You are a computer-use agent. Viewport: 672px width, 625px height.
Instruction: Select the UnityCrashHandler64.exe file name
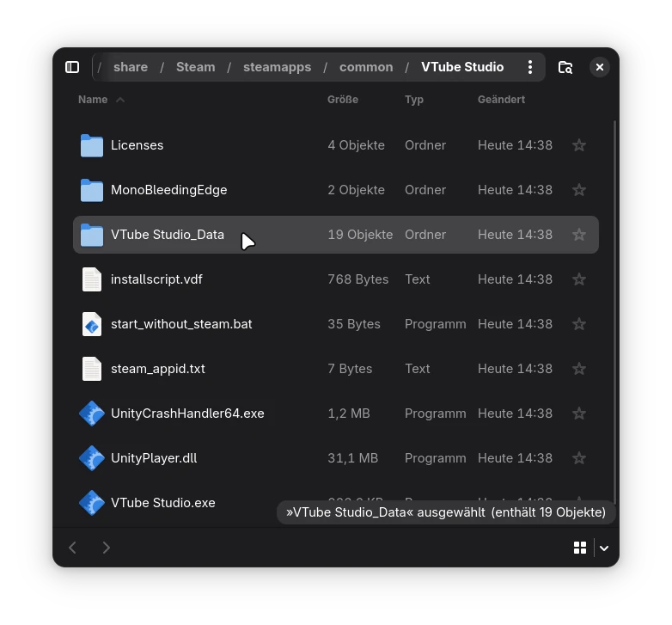(187, 414)
